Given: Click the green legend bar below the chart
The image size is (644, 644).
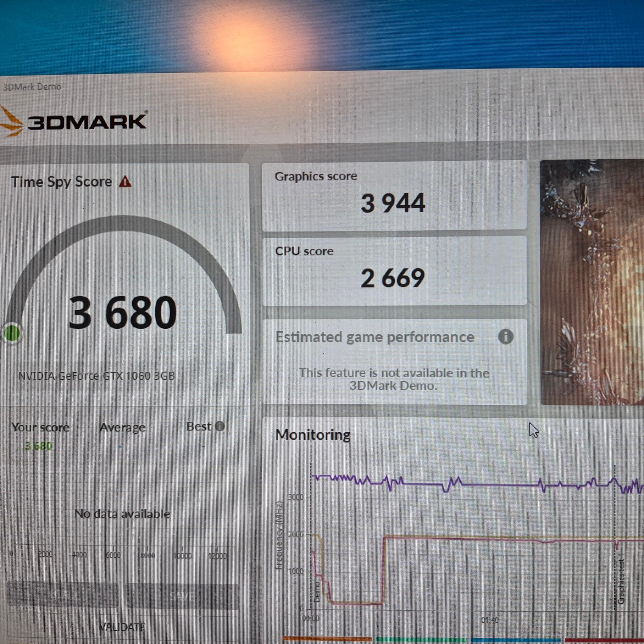Looking at the screenshot, I should (x=421, y=639).
